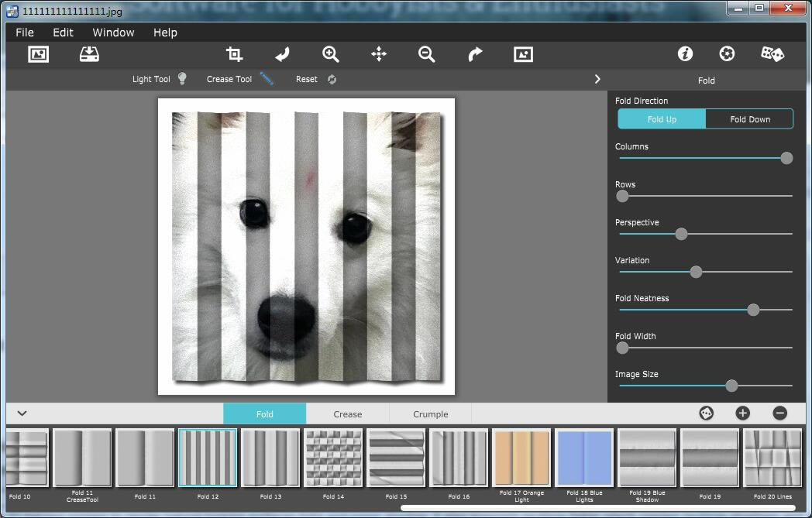Viewport: 812px width, 518px height.
Task: Select the crop tool icon
Action: tap(234, 54)
